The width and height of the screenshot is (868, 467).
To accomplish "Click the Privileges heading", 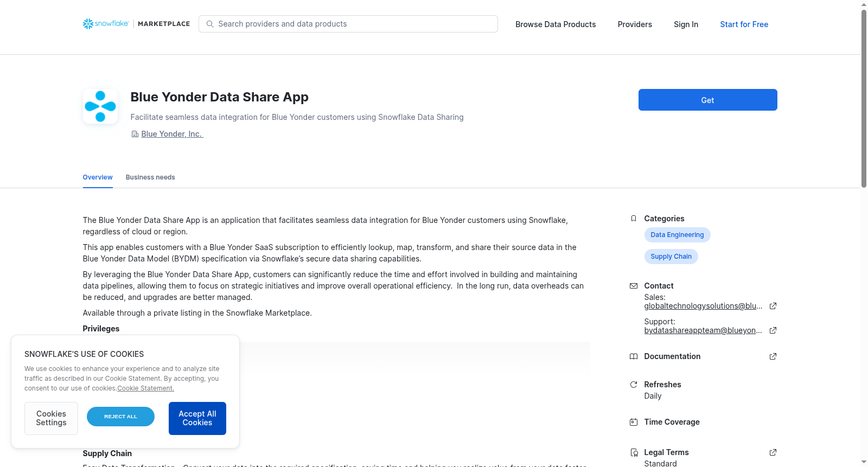I will [101, 329].
